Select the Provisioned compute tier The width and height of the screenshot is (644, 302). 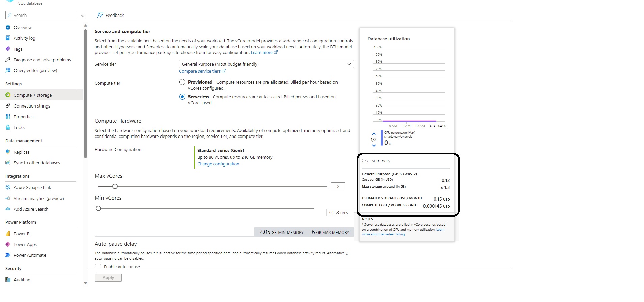pyautogui.click(x=182, y=82)
